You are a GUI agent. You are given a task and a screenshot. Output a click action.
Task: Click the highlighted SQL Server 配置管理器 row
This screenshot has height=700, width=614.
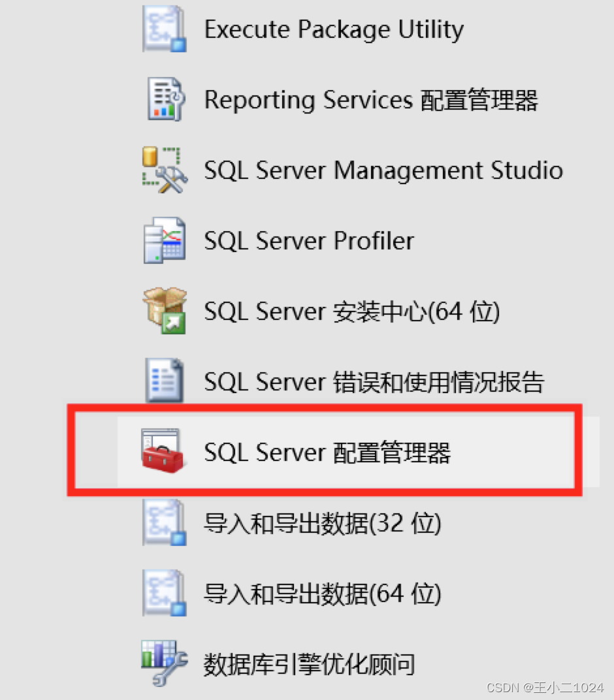[x=327, y=452]
